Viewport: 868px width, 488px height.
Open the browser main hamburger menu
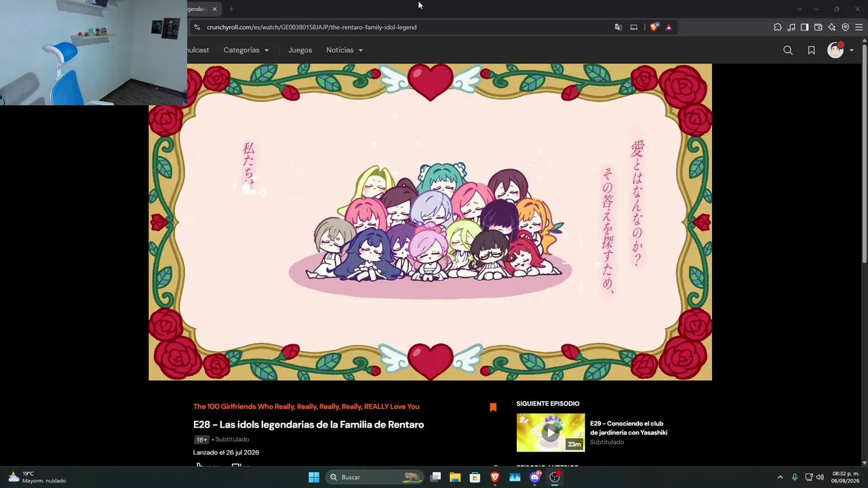pyautogui.click(x=859, y=27)
